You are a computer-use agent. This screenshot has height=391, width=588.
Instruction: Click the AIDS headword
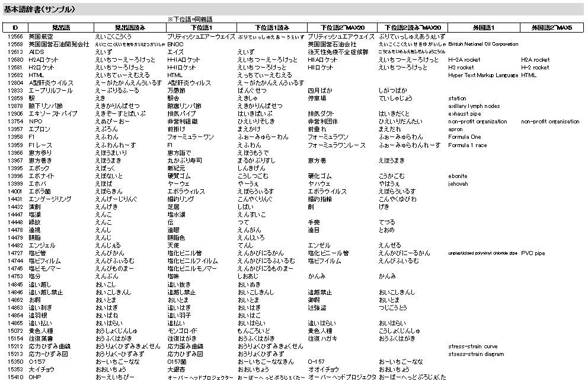(36, 52)
